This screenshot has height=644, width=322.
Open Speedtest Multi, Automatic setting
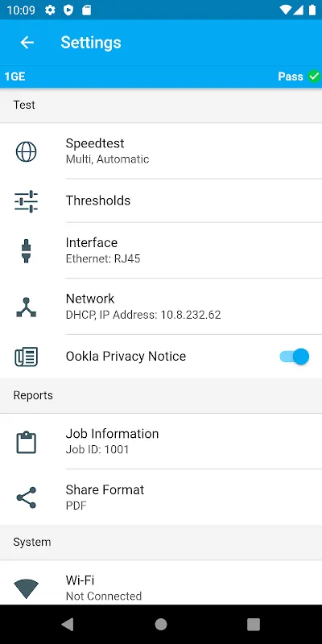(x=161, y=151)
